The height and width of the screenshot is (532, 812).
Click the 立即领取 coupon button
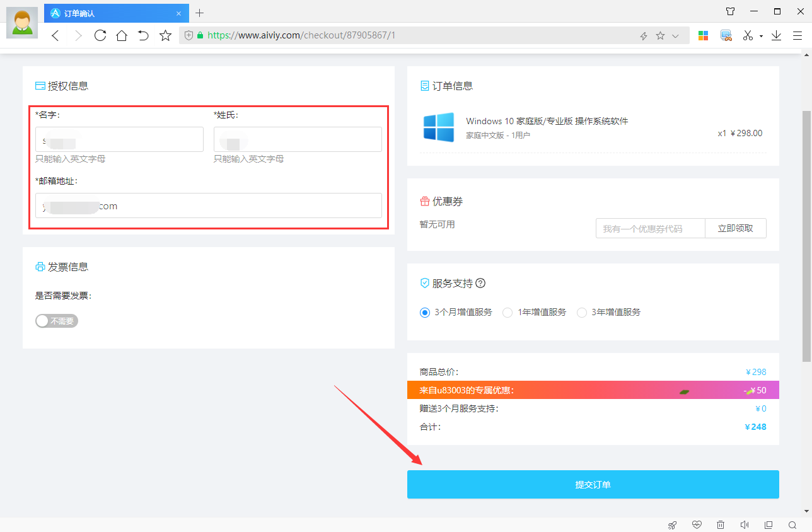pos(736,228)
